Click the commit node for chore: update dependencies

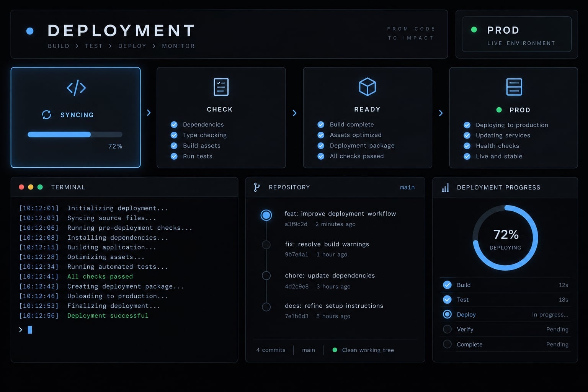tap(266, 276)
